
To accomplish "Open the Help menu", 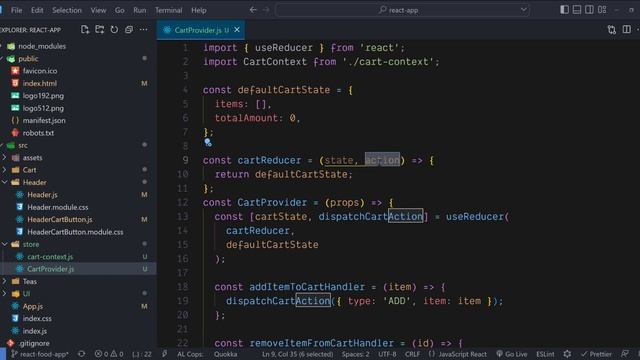I will tap(199, 10).
